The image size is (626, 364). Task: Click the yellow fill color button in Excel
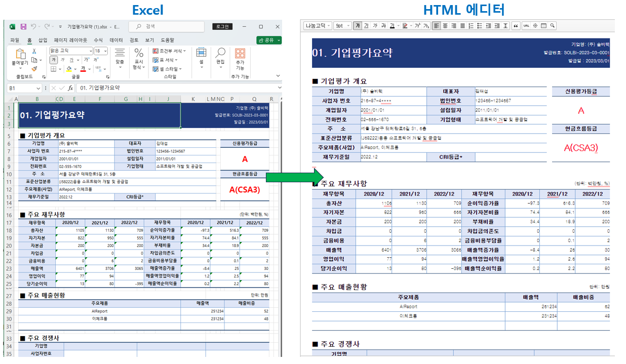click(69, 69)
